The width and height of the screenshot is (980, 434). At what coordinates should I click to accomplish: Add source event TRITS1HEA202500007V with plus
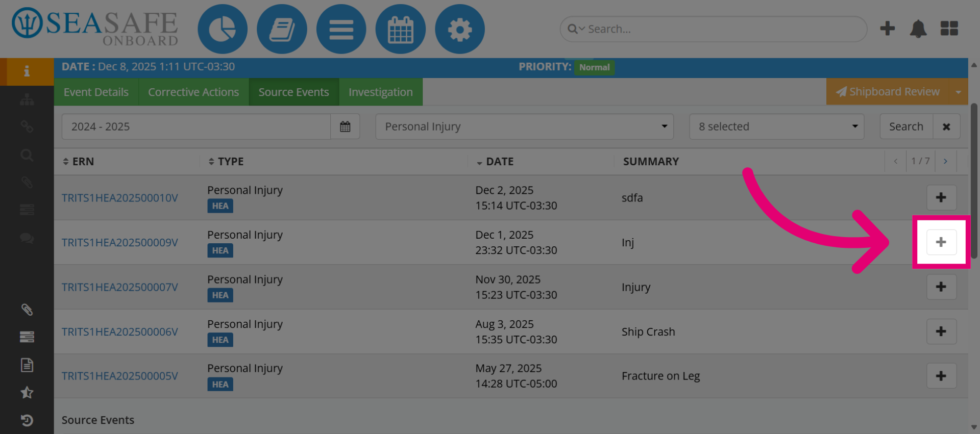(941, 287)
